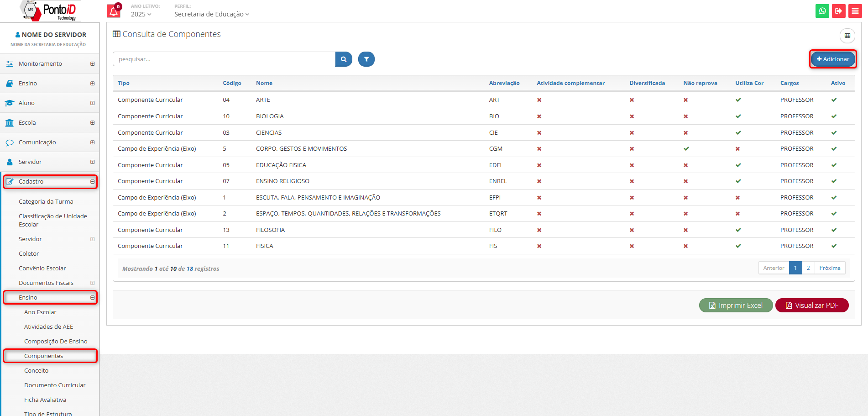
Task: Open Classificação de Unidade Escolar item
Action: pos(53,221)
